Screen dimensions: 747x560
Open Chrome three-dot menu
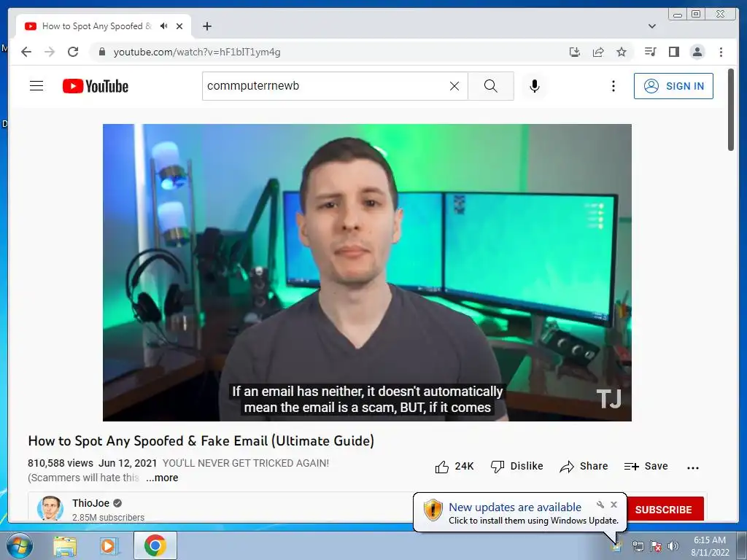721,52
